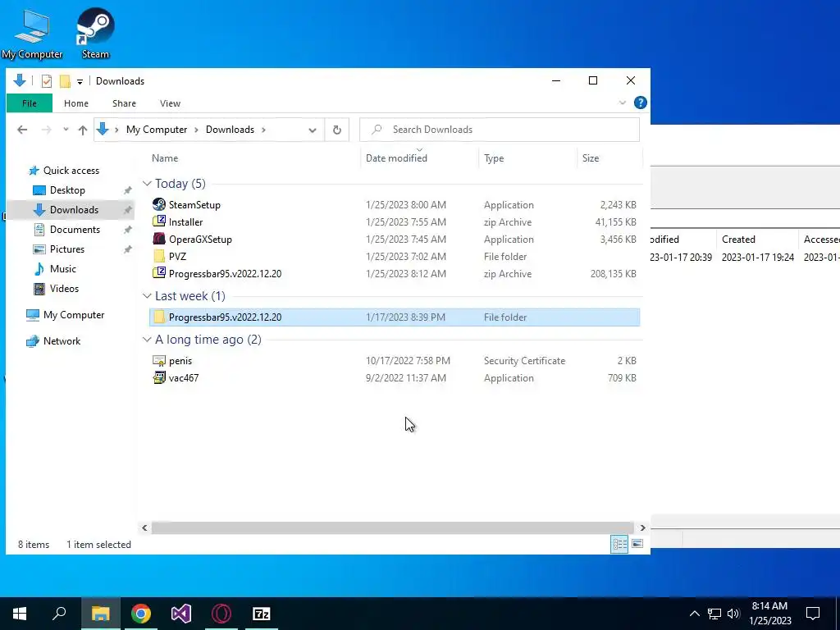
Task: Open Visual Studio from the taskbar
Action: 181,614
